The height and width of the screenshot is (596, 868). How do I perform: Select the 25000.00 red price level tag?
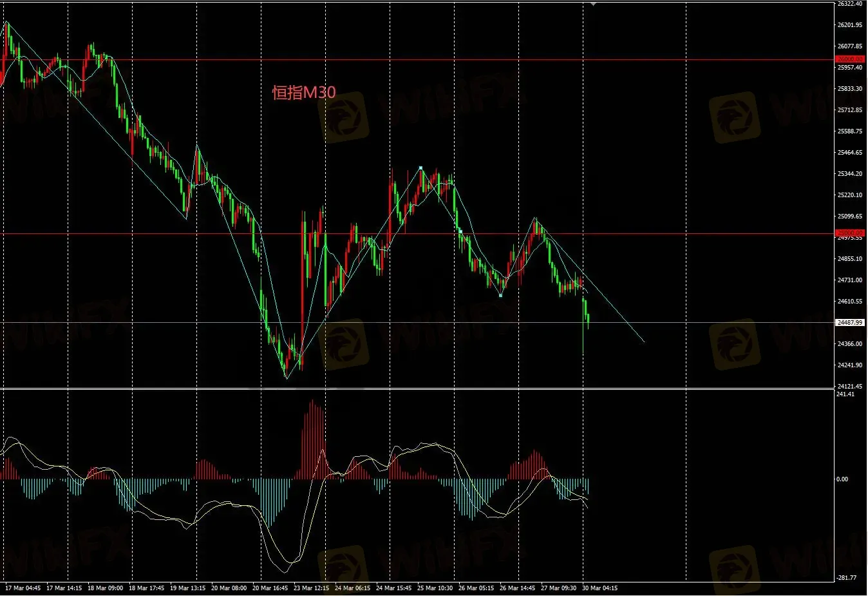850,233
